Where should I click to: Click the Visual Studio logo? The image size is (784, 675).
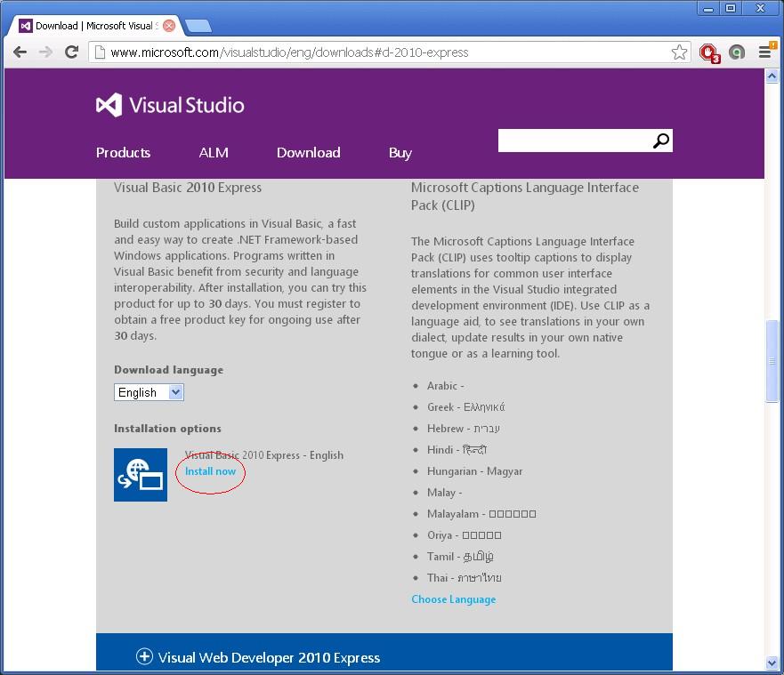click(170, 105)
